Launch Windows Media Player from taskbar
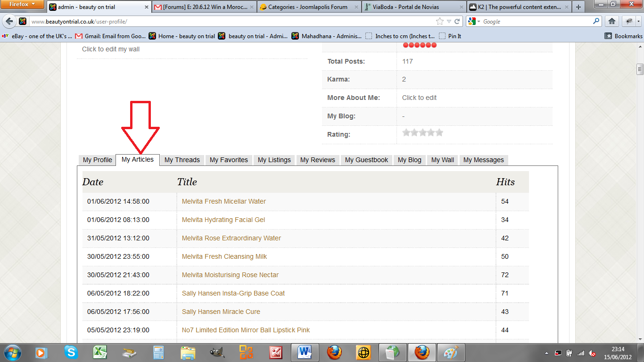Image resolution: width=644 pixels, height=362 pixels. [41, 352]
